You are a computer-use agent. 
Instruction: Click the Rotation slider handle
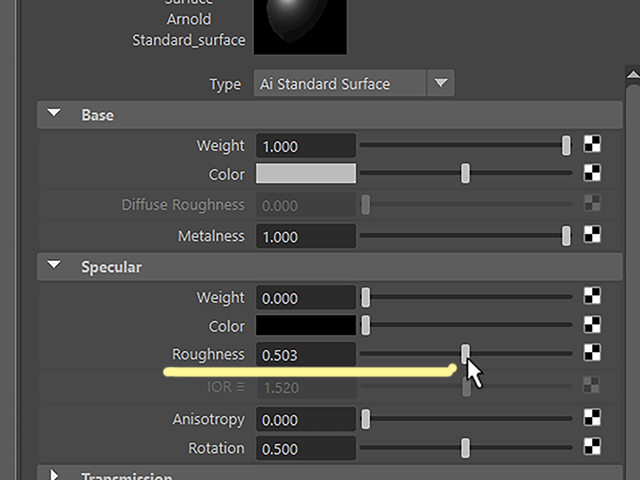pos(465,448)
